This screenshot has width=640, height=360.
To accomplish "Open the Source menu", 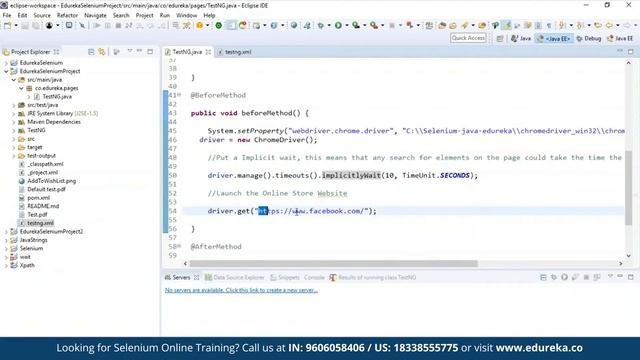I will pos(42,15).
